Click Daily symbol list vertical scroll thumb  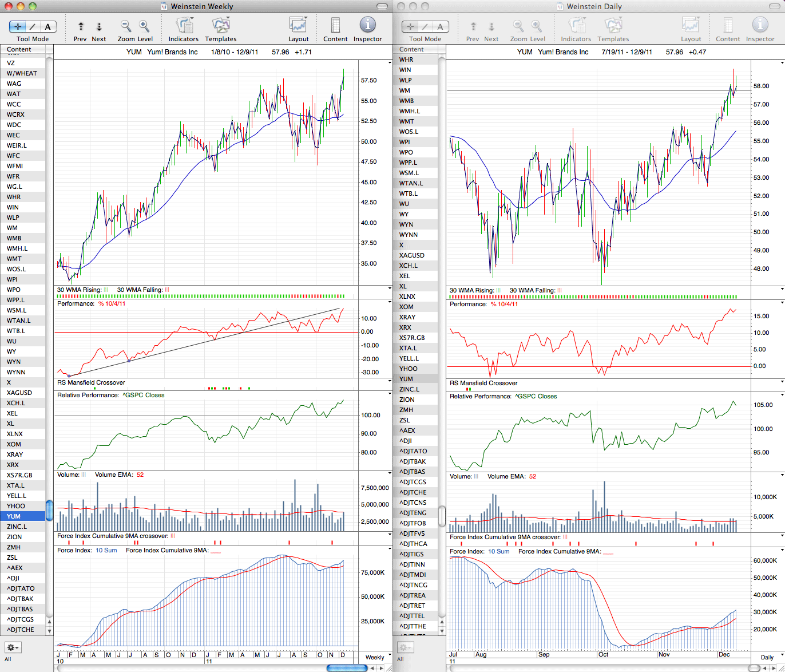pyautogui.click(x=442, y=516)
